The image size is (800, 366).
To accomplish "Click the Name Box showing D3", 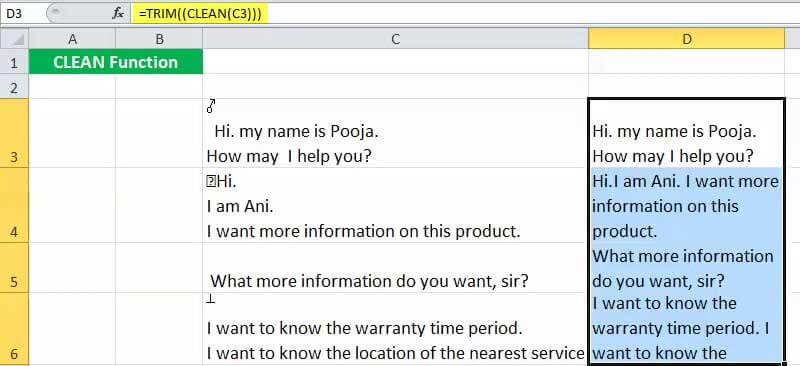I will pos(22,14).
